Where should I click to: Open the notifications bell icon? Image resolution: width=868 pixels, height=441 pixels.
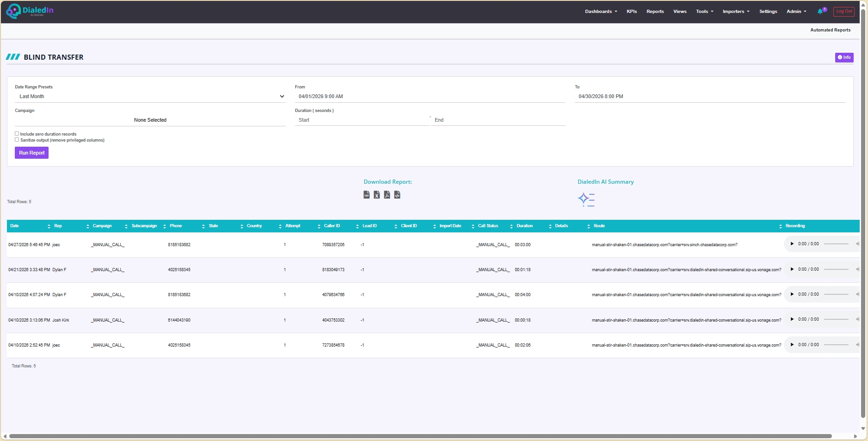point(820,12)
